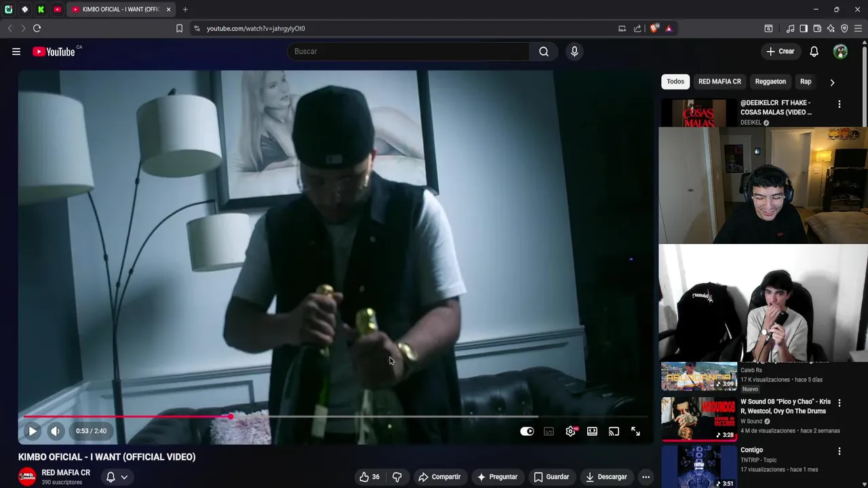Cast the video to another device
Screen dimensions: 868x488
(x=614, y=431)
